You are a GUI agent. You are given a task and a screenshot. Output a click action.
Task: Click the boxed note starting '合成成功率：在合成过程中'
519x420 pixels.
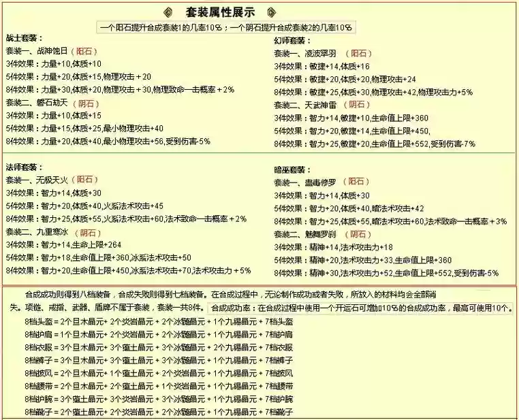pos(361,308)
